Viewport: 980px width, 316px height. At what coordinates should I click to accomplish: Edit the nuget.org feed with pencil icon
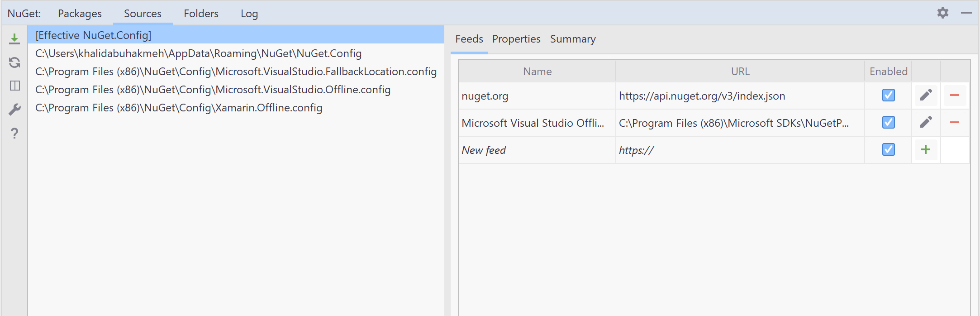[926, 95]
